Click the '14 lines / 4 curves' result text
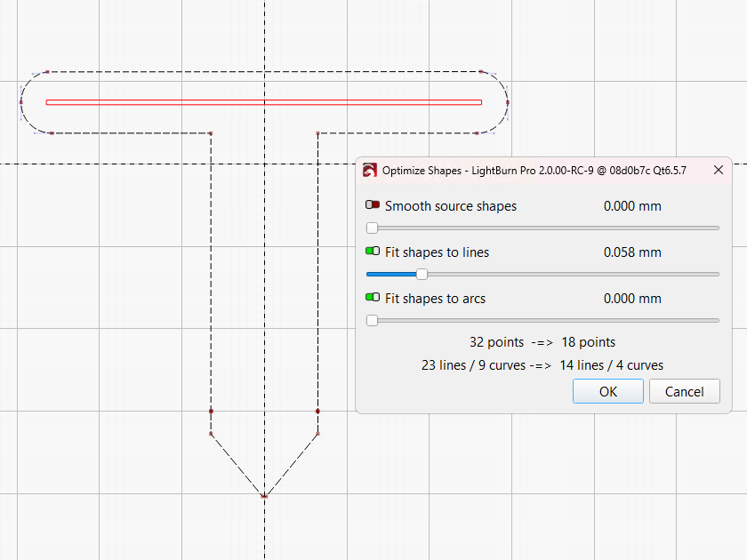Image resolution: width=747 pixels, height=560 pixels. pyautogui.click(x=611, y=365)
